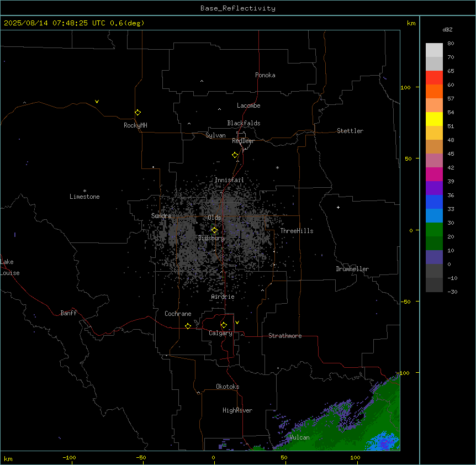This screenshot has height=465, width=476.
Task: Click the asterisk marker northeast of Innisfail
Action: [x=277, y=167]
